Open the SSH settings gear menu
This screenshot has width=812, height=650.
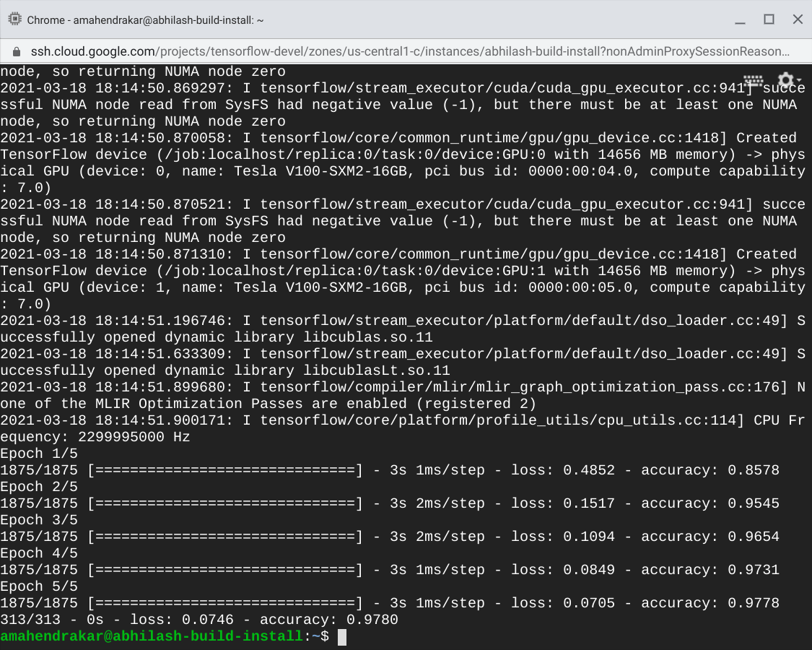click(x=789, y=80)
